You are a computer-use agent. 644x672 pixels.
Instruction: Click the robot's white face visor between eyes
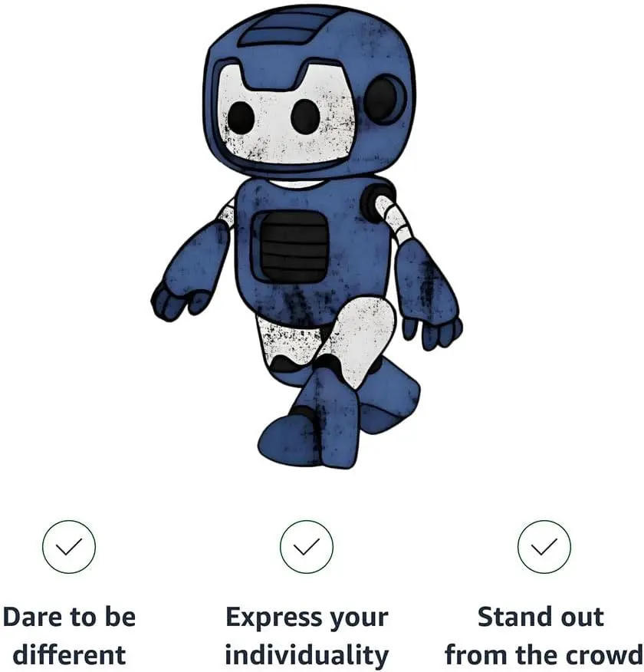click(273, 117)
